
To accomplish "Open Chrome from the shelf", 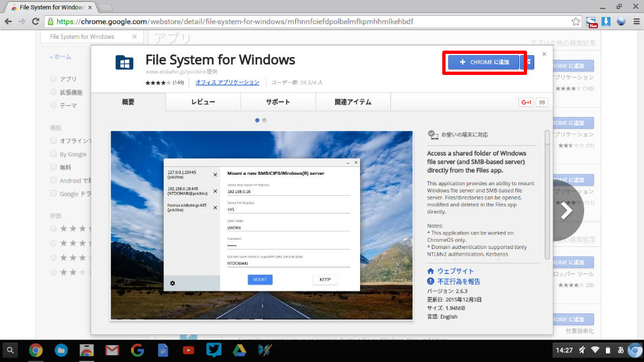I will point(35,350).
